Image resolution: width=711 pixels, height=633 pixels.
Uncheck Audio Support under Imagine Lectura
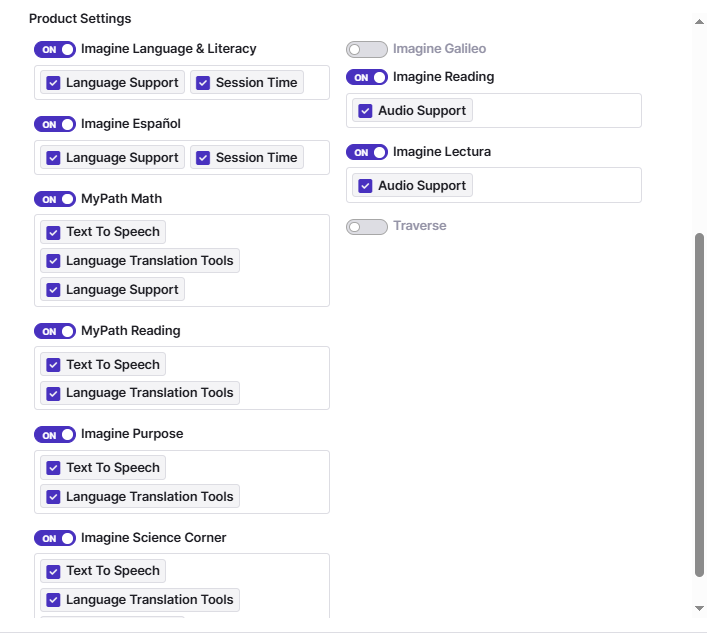pos(365,186)
